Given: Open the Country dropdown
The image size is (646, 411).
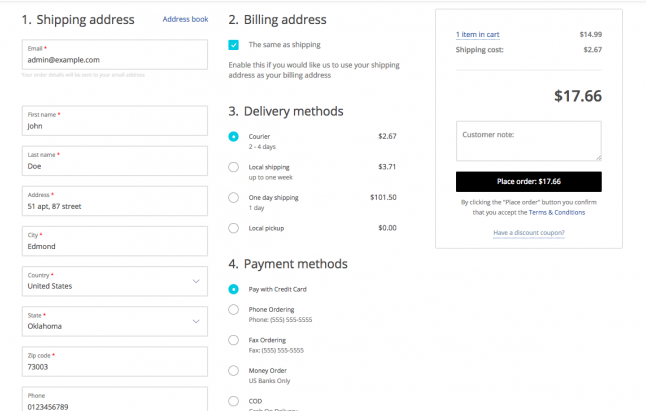Looking at the screenshot, I should [x=115, y=281].
